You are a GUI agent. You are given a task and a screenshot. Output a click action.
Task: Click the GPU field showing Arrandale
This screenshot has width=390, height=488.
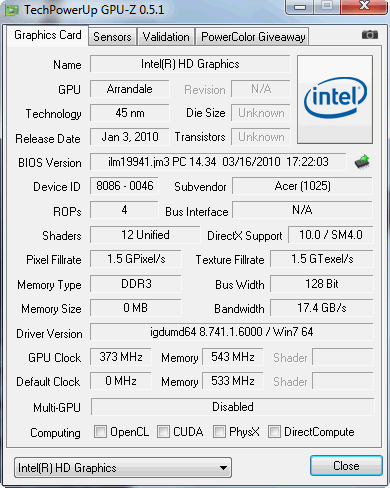click(x=130, y=89)
